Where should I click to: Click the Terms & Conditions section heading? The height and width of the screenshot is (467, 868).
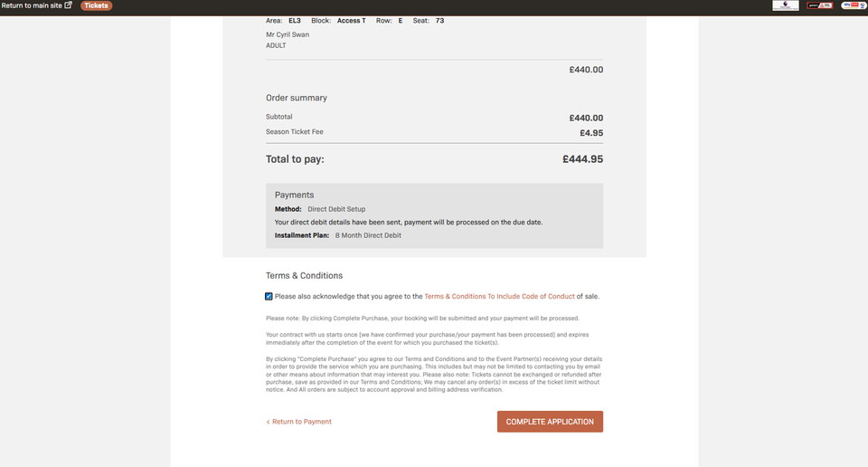[304, 275]
